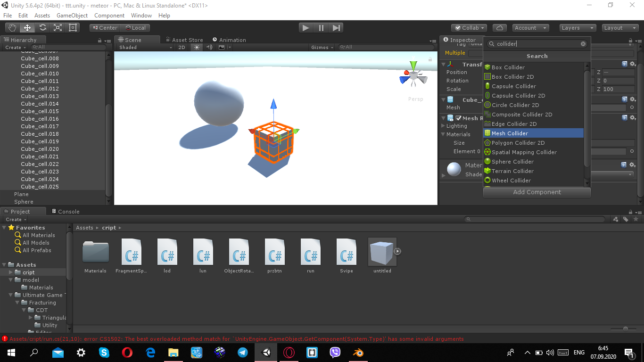Click the Add Component button

pos(537,192)
